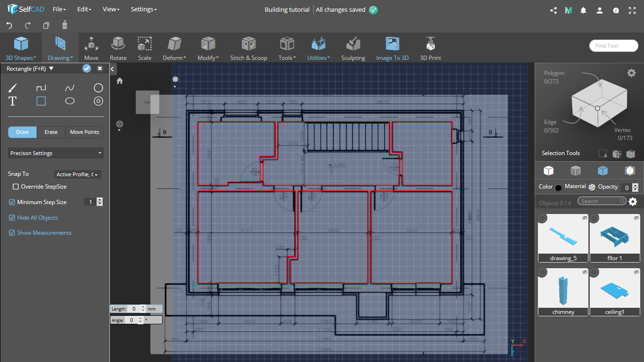Select the Rectangle drawing tool

pos(41,101)
